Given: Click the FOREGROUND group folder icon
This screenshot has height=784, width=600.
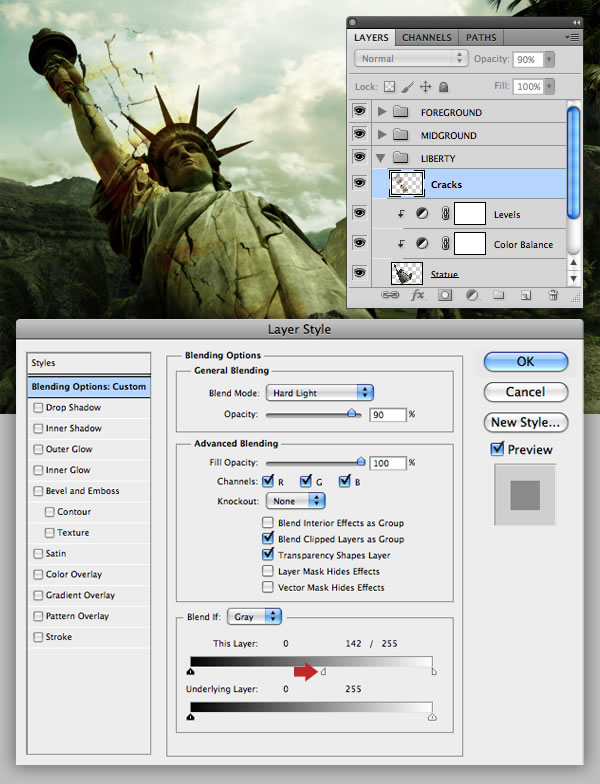Looking at the screenshot, I should tap(400, 112).
